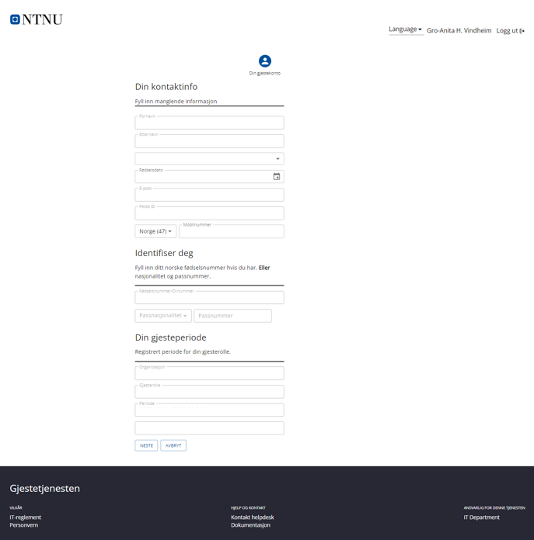Open the IT-reglement footer link
534x540 pixels.
click(25, 517)
